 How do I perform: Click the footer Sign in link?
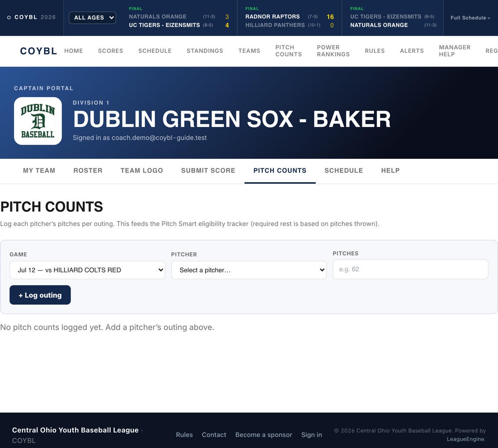pyautogui.click(x=312, y=435)
